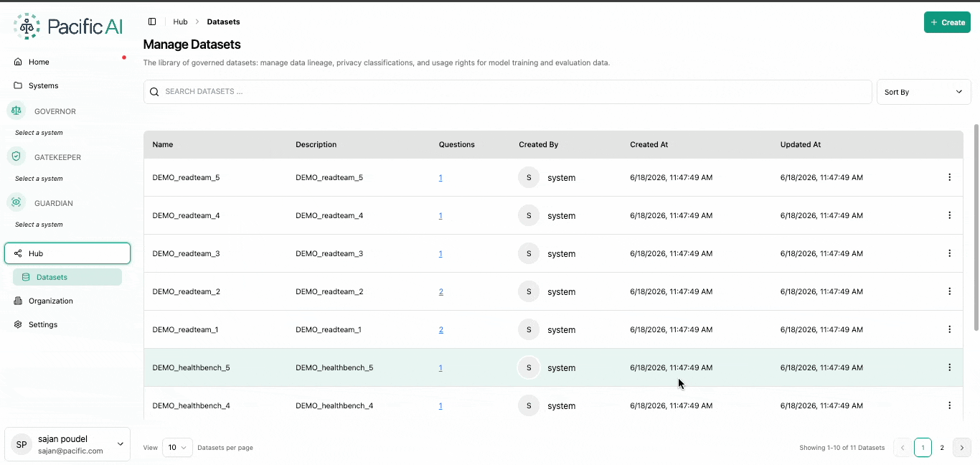The height and width of the screenshot is (465, 980).
Task: Click system avatar in DEMO_healthbench_5 row
Action: click(529, 367)
